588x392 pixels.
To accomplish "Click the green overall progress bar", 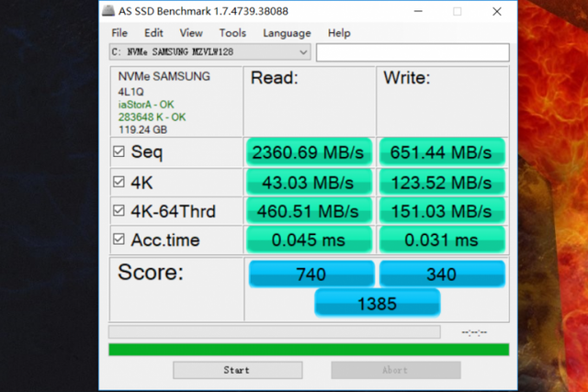I will (309, 349).
